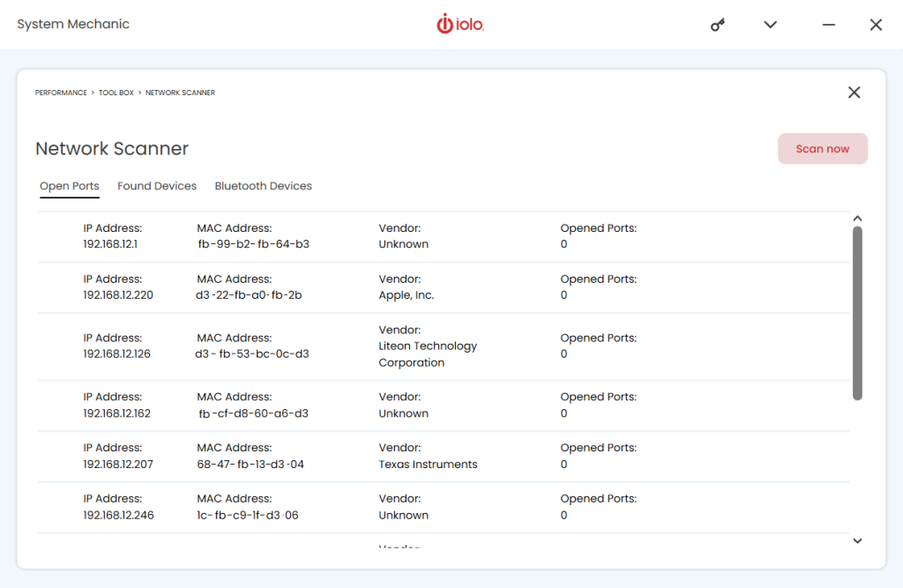This screenshot has width=903, height=588.
Task: Click the key license icon
Action: 718,26
